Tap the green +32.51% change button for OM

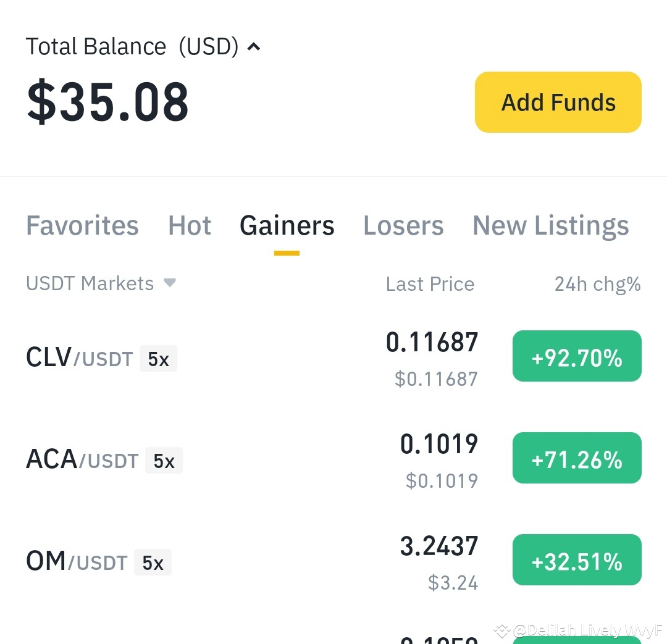(576, 559)
